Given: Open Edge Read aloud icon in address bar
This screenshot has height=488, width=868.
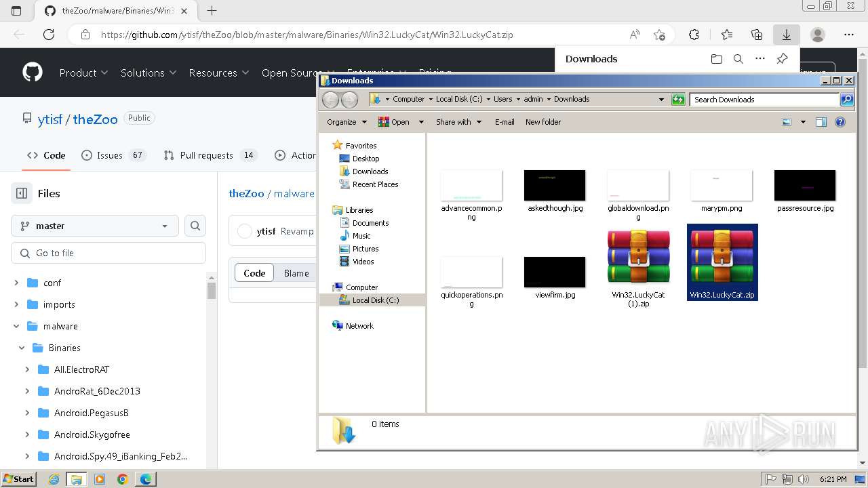Looking at the screenshot, I should [635, 35].
